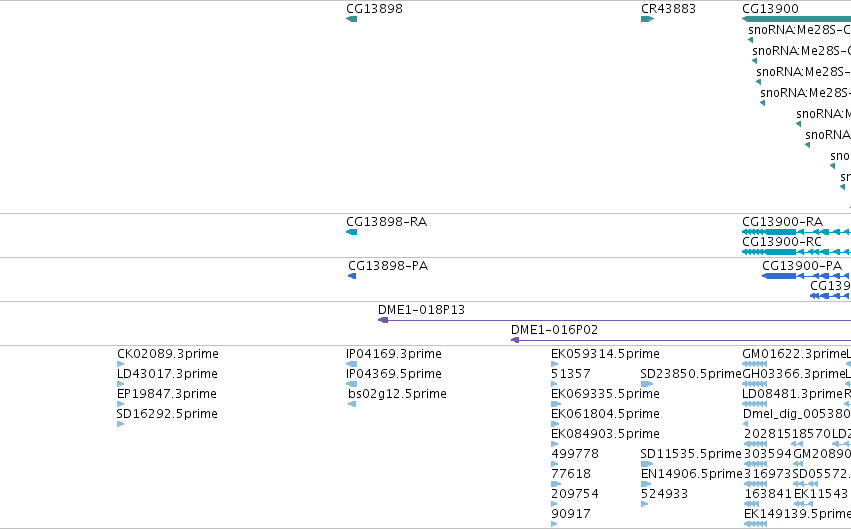Click the EN14906.5prime EST label
851x529 pixels.
[691, 474]
